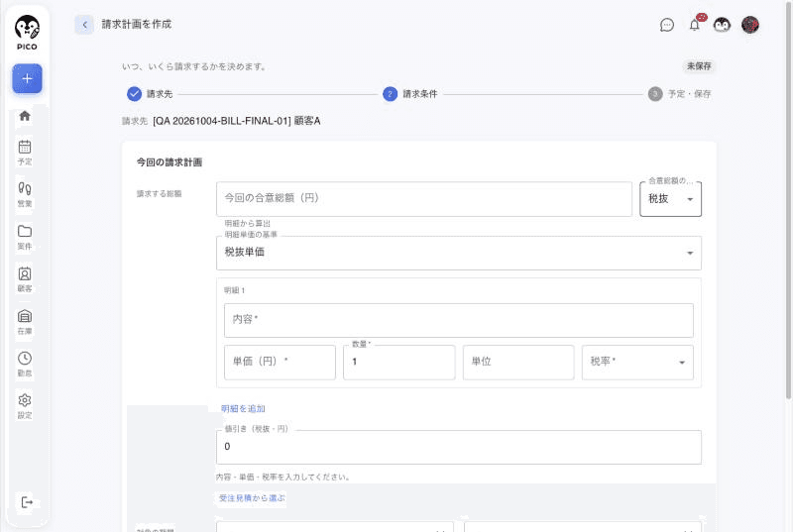
Task: Click the 明細 1 label
Action: point(235,290)
